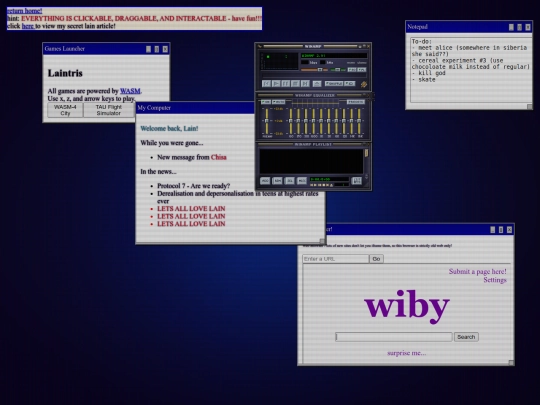Click the 'surprise me...' link

407,353
